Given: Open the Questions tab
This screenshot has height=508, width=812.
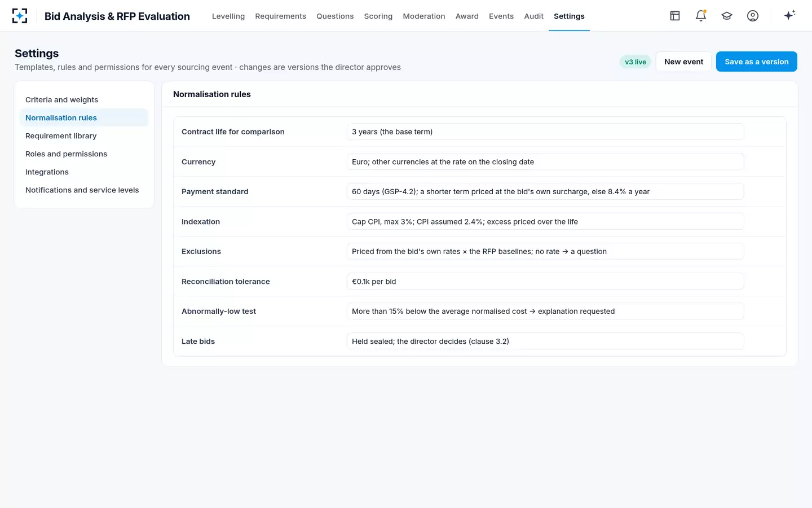Looking at the screenshot, I should 335,16.
